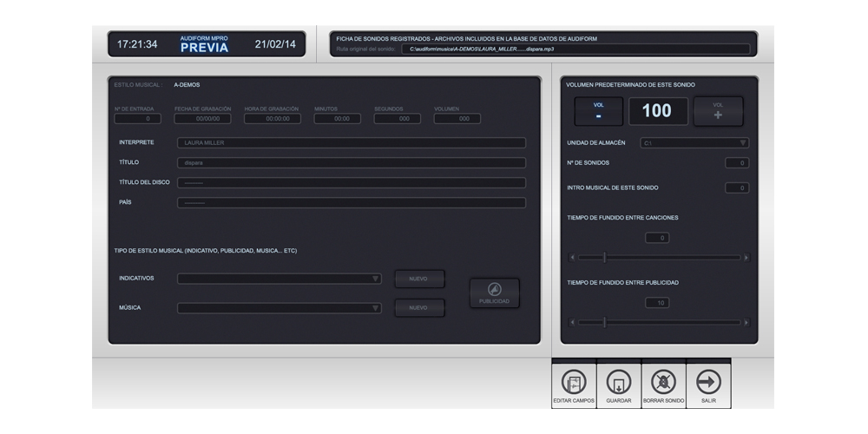868x434 pixels.
Task: Click the Ruta original del sonido path field
Action: click(575, 49)
